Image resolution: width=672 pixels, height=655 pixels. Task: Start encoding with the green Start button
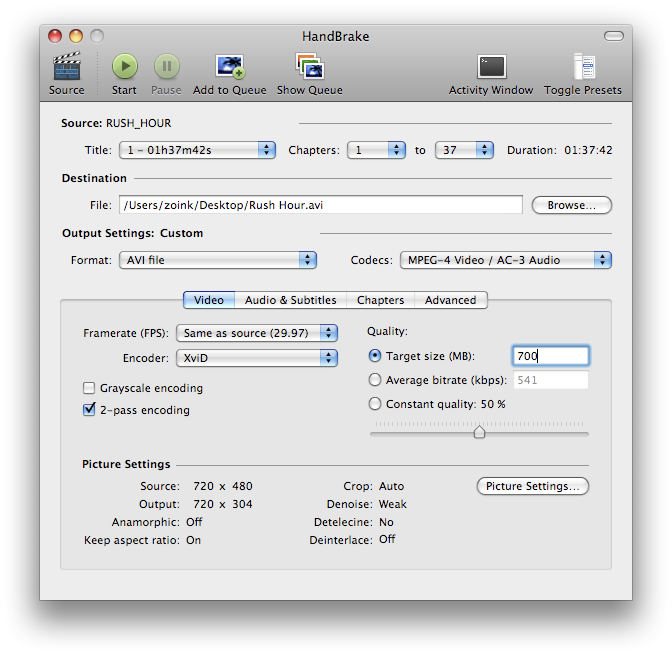(125, 66)
